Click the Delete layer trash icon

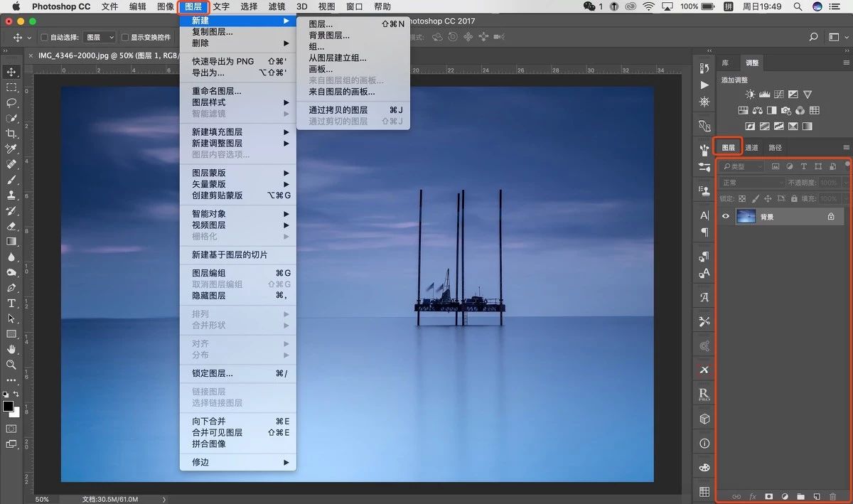(x=832, y=496)
